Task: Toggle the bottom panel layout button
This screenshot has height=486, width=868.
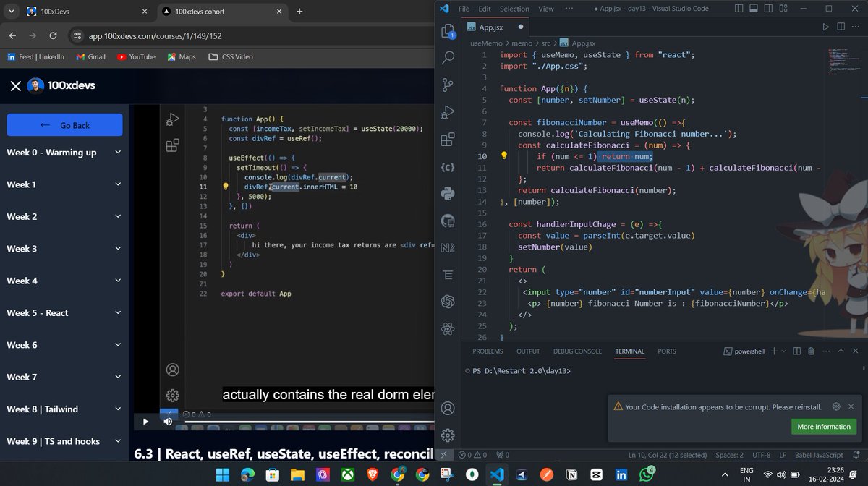Action: tap(753, 9)
